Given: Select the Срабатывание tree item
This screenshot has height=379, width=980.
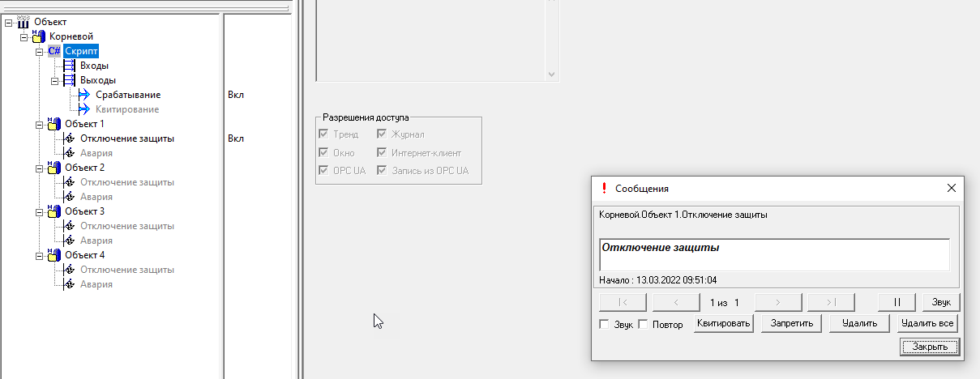Looking at the screenshot, I should tap(128, 95).
